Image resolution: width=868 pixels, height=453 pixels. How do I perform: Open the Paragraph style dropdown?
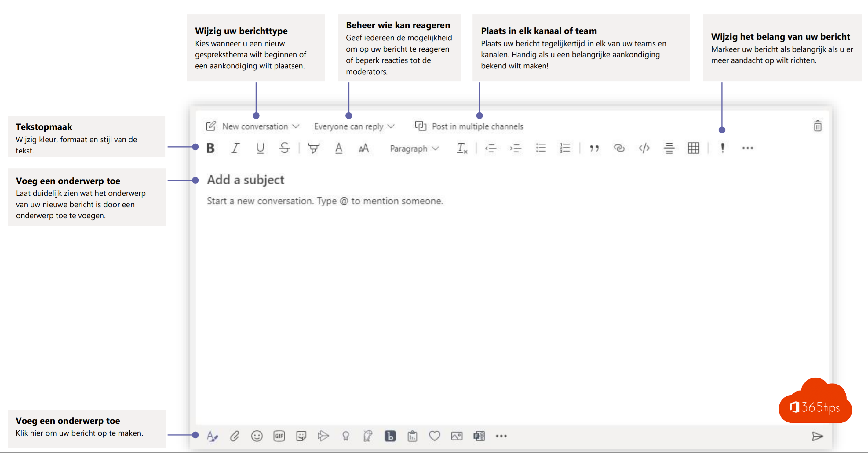(414, 148)
